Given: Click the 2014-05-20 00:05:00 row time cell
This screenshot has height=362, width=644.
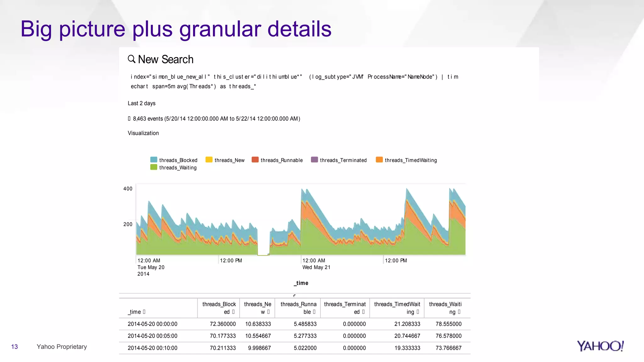Looking at the screenshot, I should 153,336.
